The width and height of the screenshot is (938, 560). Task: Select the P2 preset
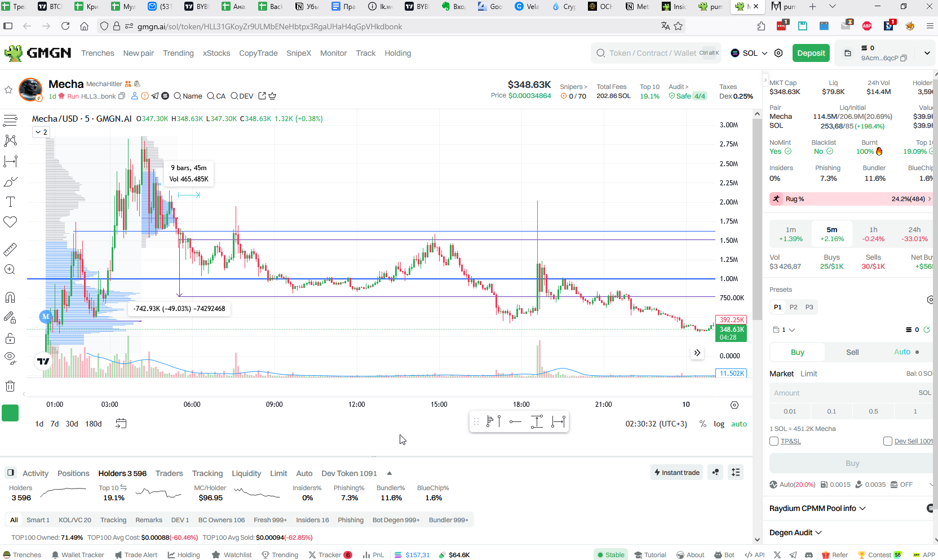793,307
